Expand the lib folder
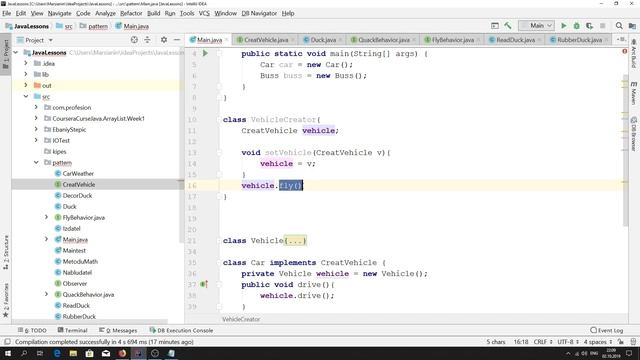Viewport: 640px width, 360px height. pos(26,74)
